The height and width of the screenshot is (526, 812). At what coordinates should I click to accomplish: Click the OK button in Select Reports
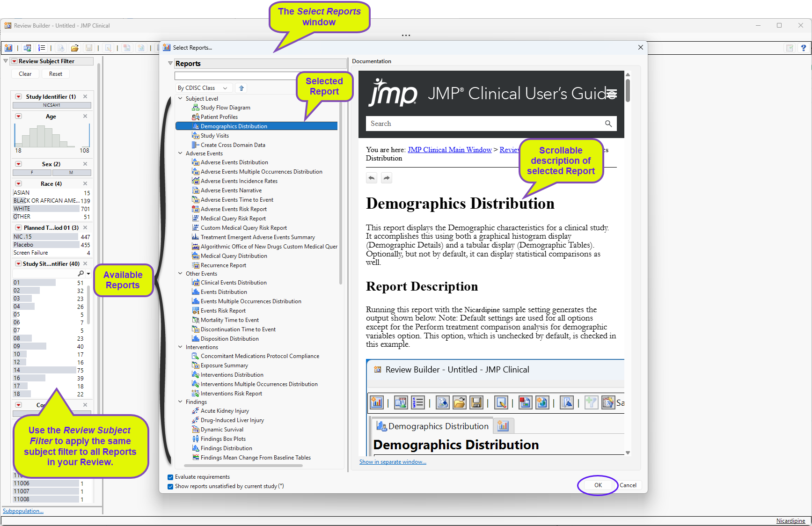(598, 485)
